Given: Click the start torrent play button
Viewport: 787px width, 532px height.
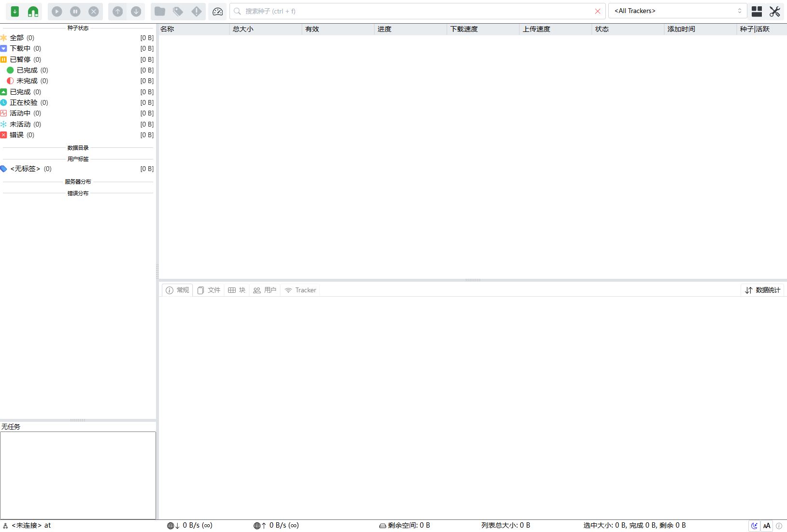Looking at the screenshot, I should click(57, 11).
